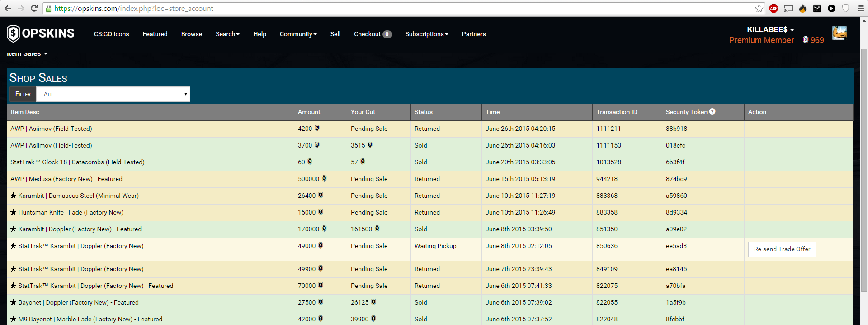Screen dimensions: 868x325
Task: Click the Security Token help question mark
Action: (712, 111)
